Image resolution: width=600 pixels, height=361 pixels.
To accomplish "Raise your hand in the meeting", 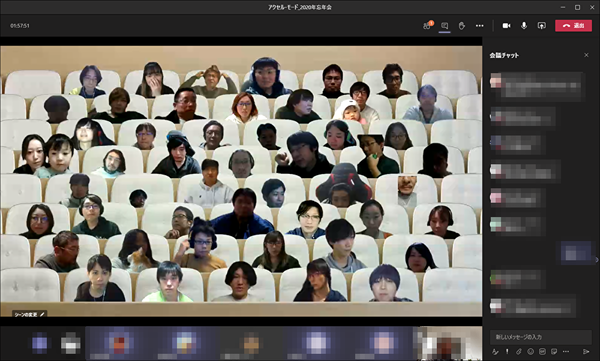I will tap(461, 26).
